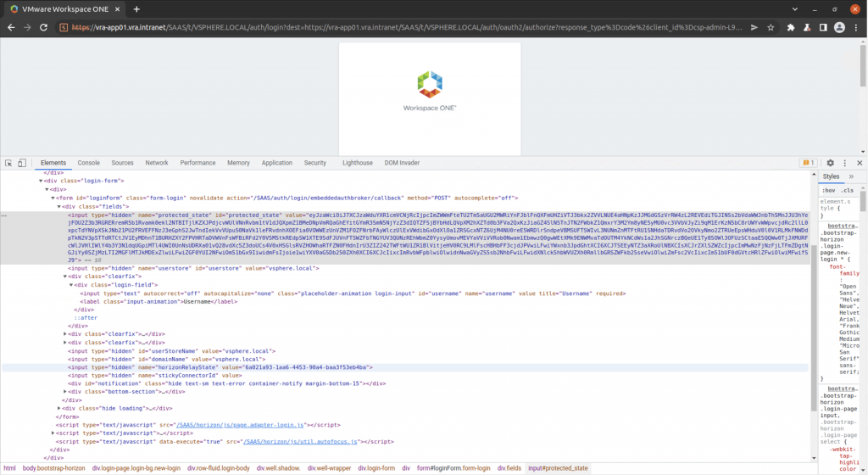This screenshot has width=868, height=475.
Task: Switch to the Application tab
Action: 277,163
